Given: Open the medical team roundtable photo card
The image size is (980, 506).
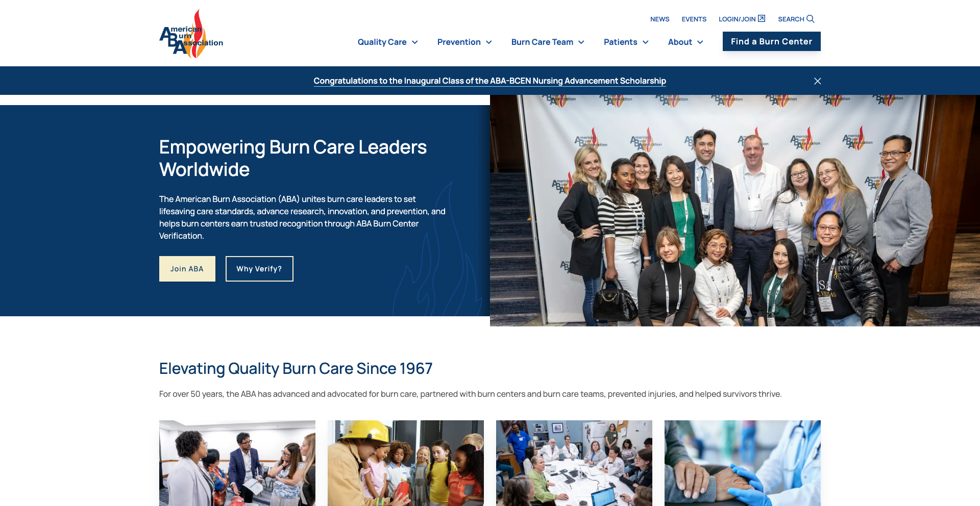Looking at the screenshot, I should pyautogui.click(x=574, y=463).
